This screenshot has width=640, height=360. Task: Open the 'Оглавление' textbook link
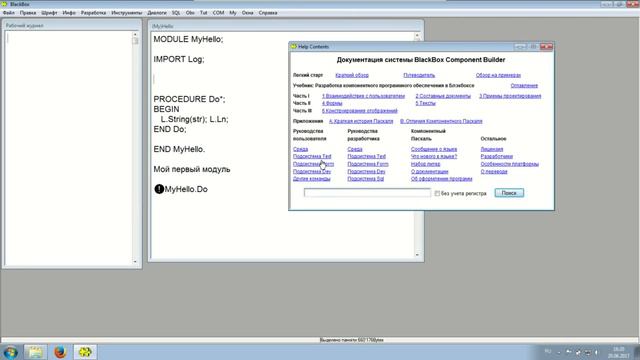coord(524,86)
